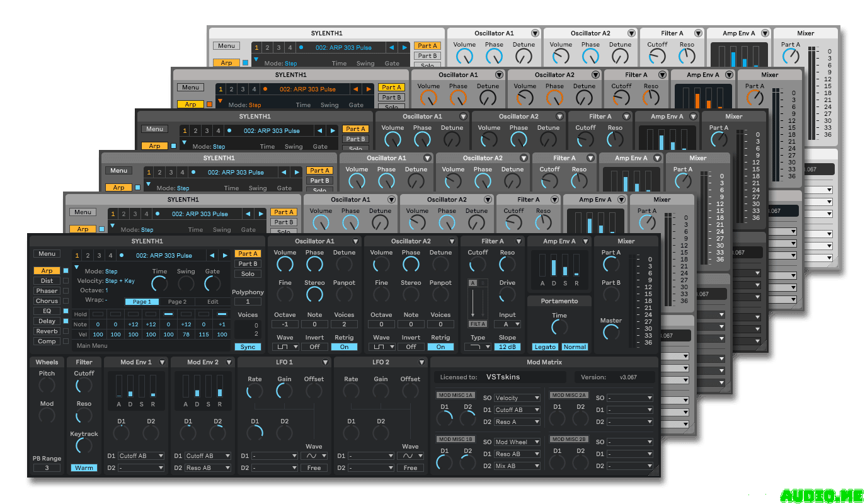This screenshot has height=504, width=865.
Task: Click the Mod Env 2 Release slider
Action: tap(220, 386)
